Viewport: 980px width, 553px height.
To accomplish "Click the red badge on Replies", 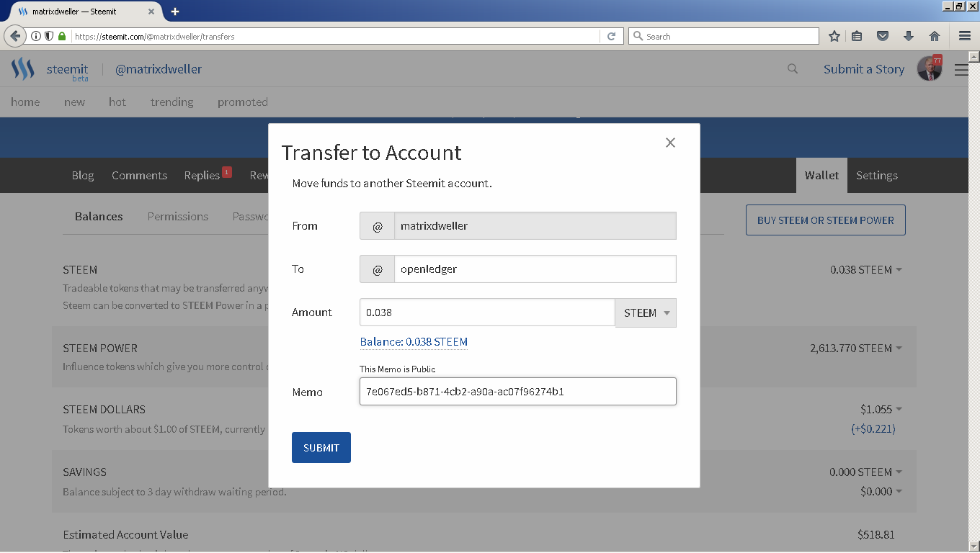I will 227,172.
